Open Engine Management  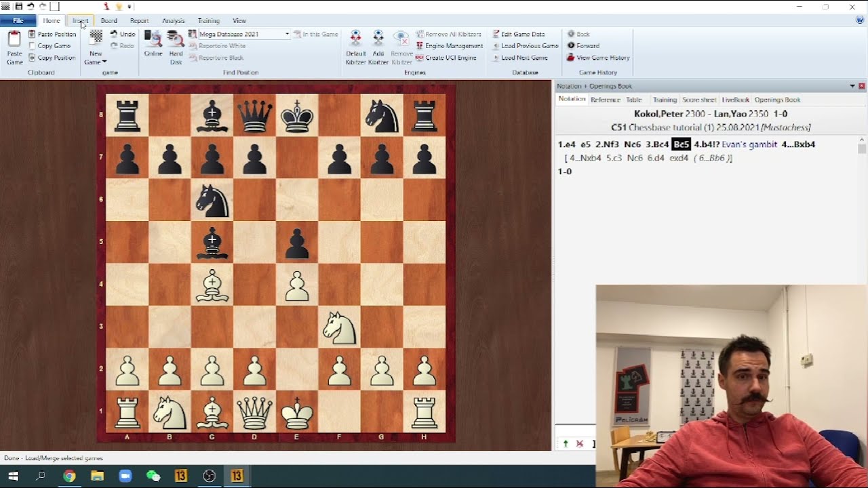point(449,46)
